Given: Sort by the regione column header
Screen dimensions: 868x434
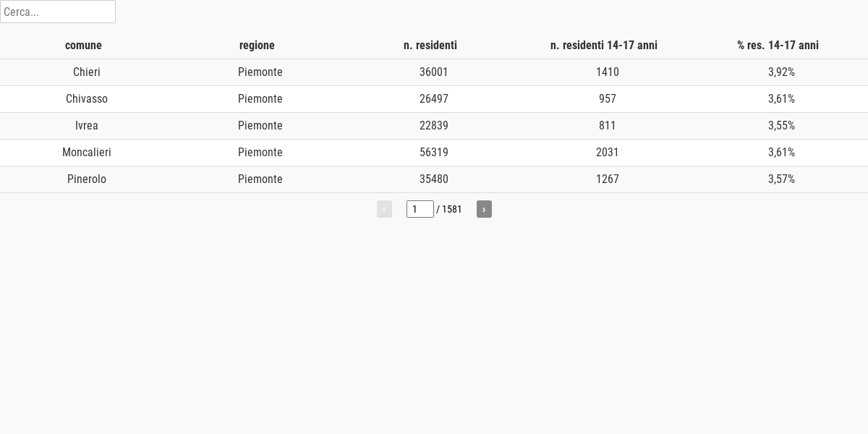Looking at the screenshot, I should (257, 46).
